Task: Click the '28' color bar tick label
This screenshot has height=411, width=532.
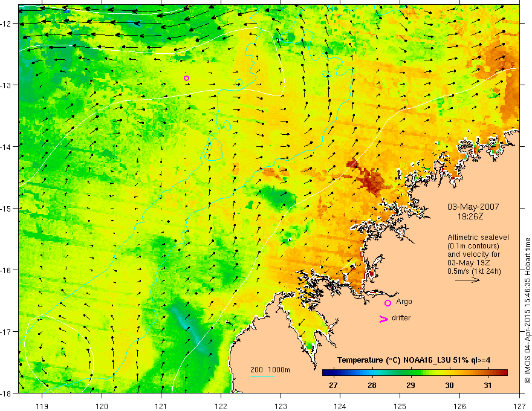Action: pos(372,386)
